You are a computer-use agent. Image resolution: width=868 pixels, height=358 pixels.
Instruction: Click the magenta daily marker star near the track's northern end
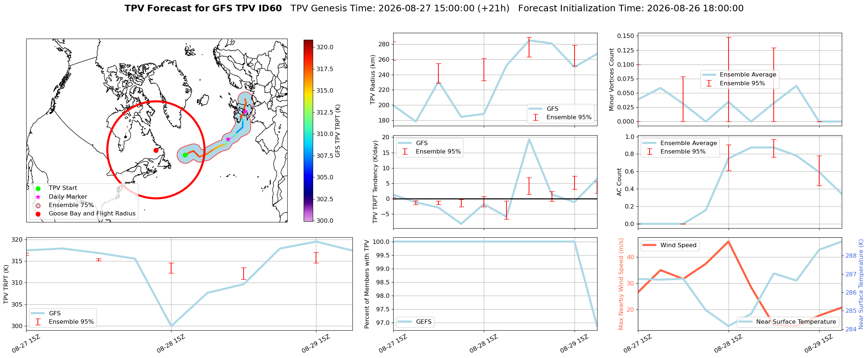pos(245,112)
